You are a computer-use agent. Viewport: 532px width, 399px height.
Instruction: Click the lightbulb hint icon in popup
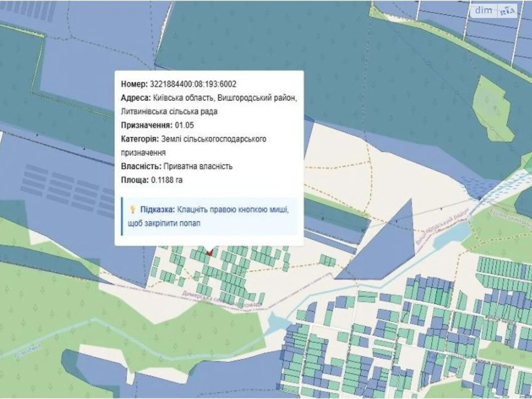[132, 209]
